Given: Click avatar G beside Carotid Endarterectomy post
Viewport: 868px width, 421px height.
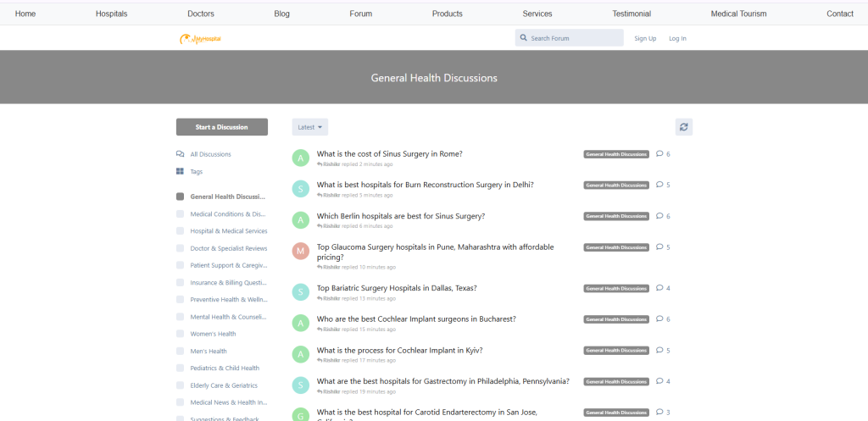Looking at the screenshot, I should (x=301, y=415).
